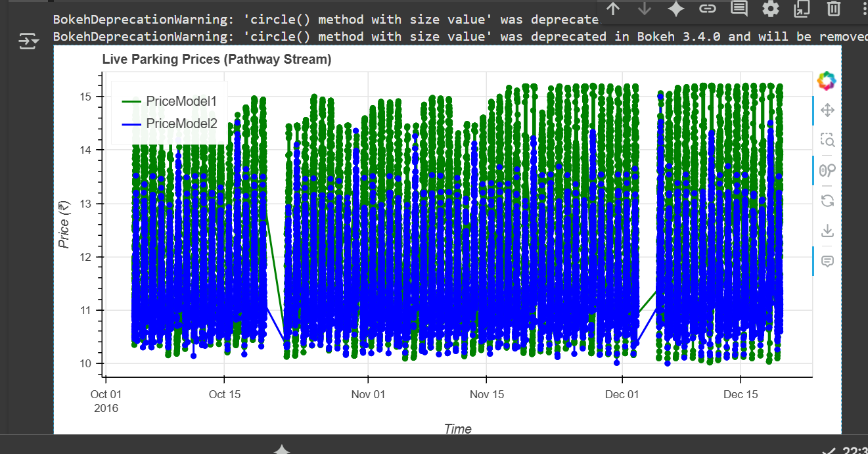The height and width of the screenshot is (454, 868).
Task: Move cell up with the up arrow
Action: (x=613, y=9)
